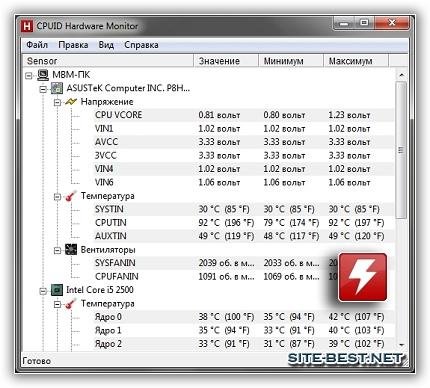Collapse the Напряжение group
The image size is (430, 388).
57,102
